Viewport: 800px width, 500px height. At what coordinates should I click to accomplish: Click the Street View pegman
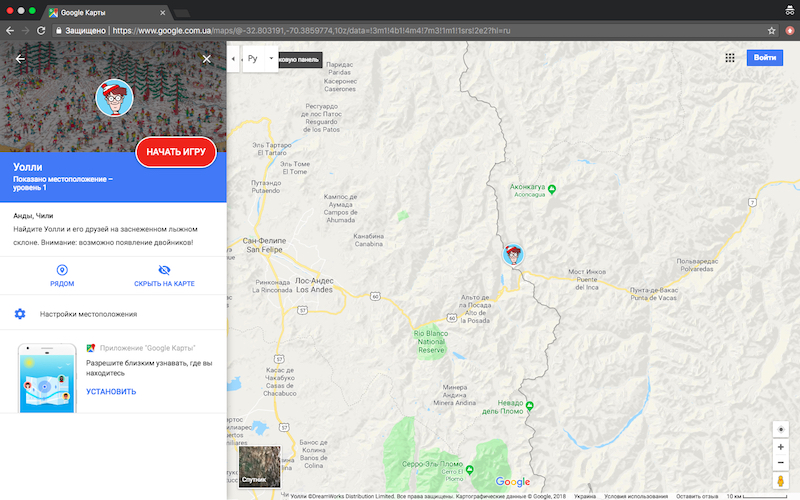(781, 481)
